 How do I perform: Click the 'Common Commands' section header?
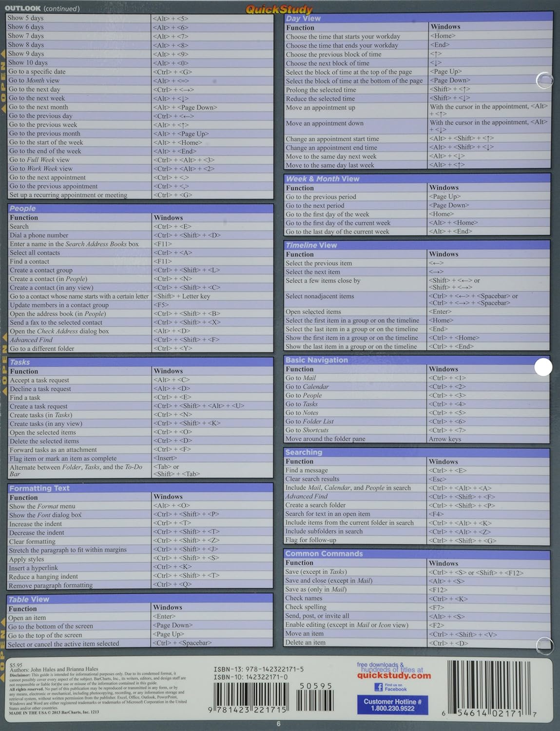pyautogui.click(x=417, y=554)
